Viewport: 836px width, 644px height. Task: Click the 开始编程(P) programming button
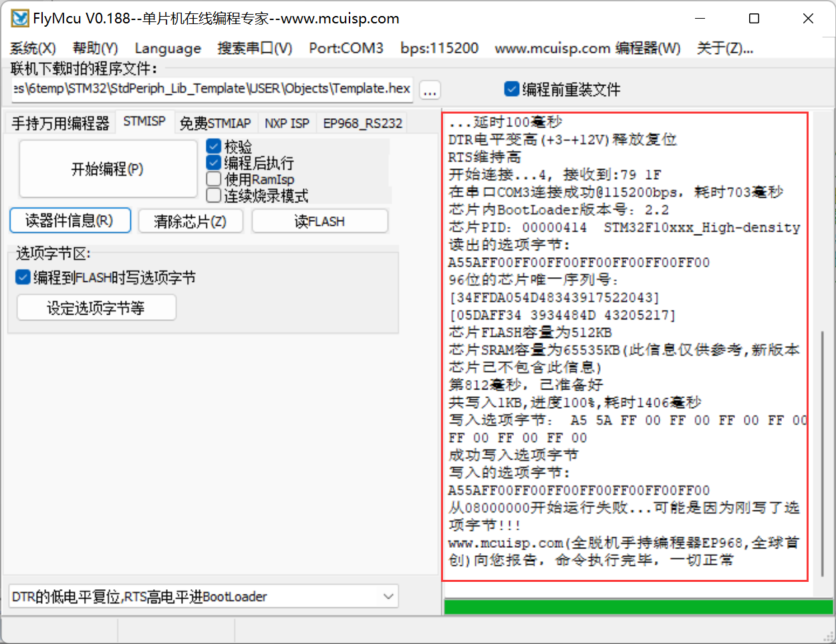(107, 168)
